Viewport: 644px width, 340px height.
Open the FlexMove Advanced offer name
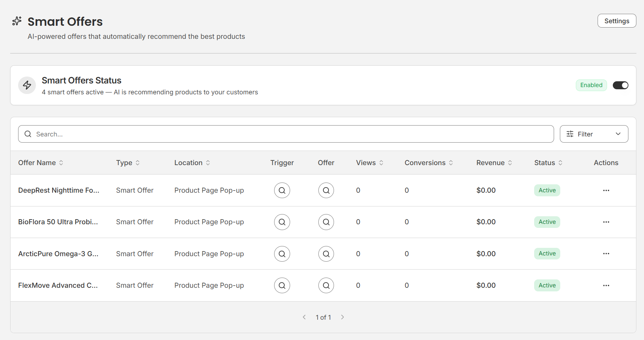click(x=58, y=285)
